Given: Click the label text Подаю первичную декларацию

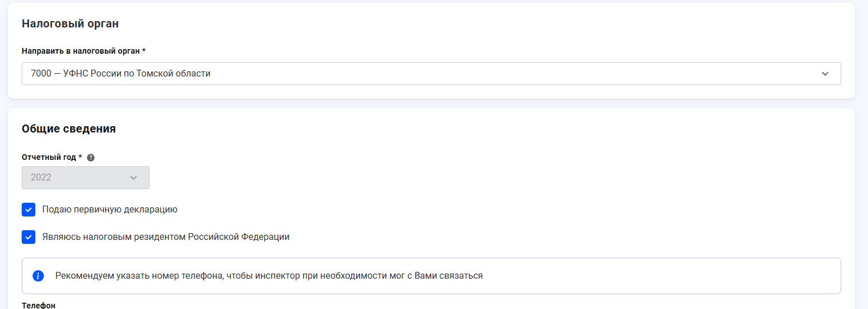Looking at the screenshot, I should point(110,210).
